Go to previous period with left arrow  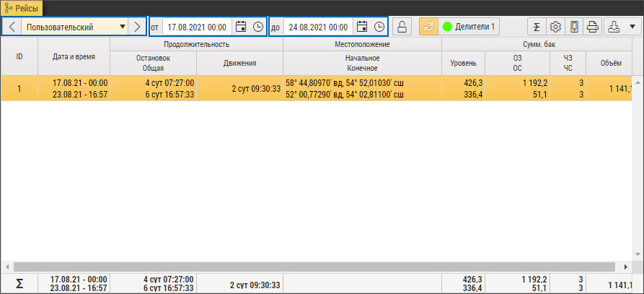[12, 27]
